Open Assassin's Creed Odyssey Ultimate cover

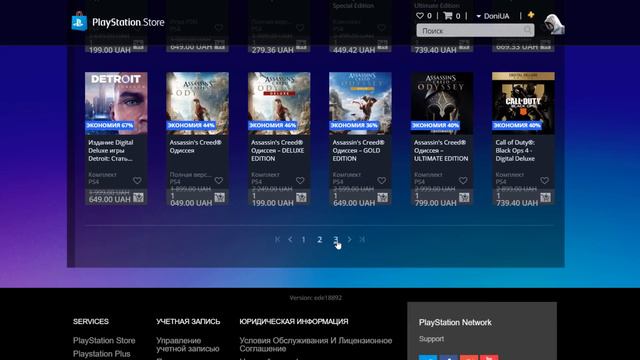(442, 103)
